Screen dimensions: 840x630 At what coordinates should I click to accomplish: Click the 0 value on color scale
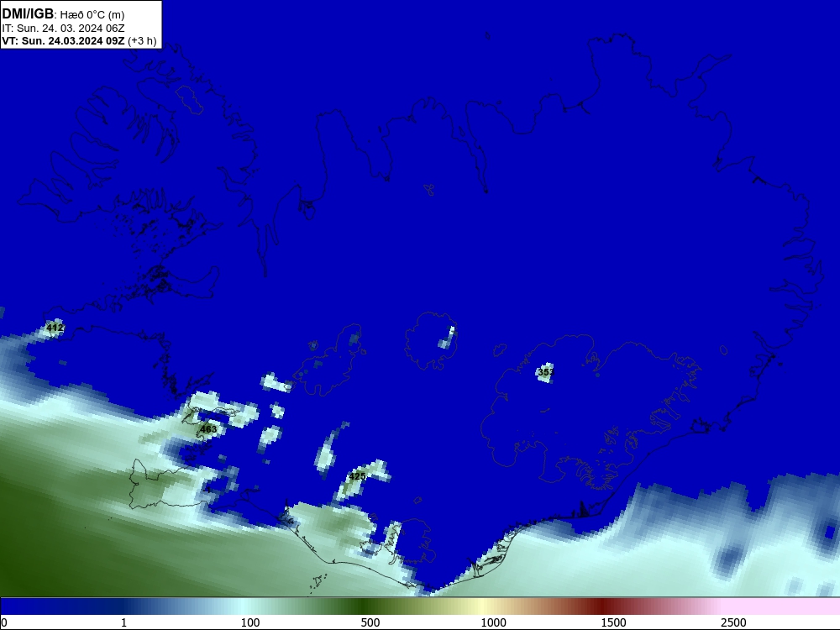[4, 622]
